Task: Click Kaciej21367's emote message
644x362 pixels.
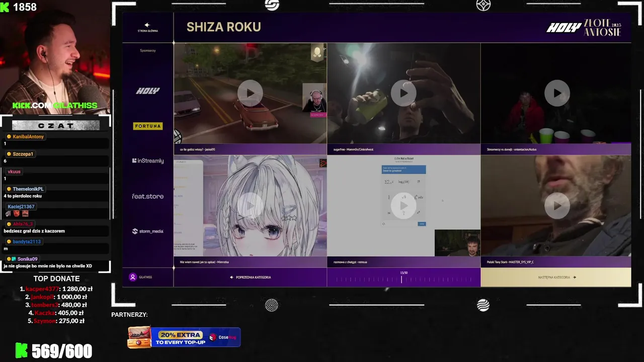Action: pos(17,214)
